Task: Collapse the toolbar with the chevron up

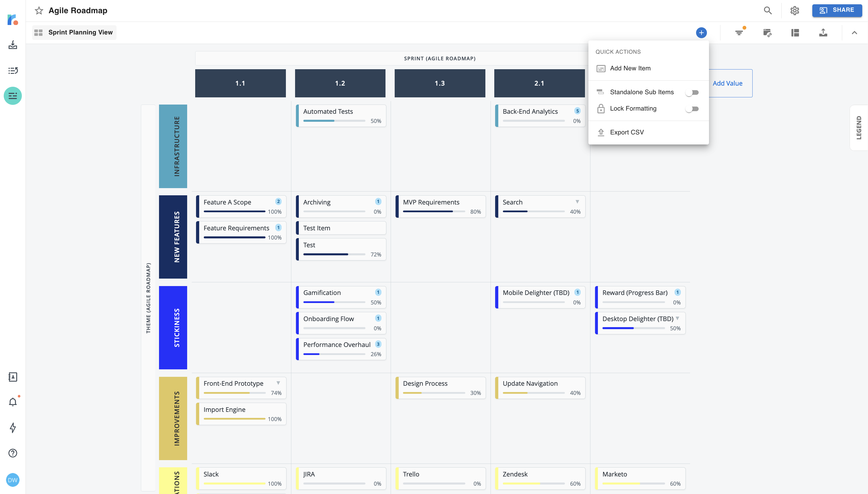Action: 854,32
